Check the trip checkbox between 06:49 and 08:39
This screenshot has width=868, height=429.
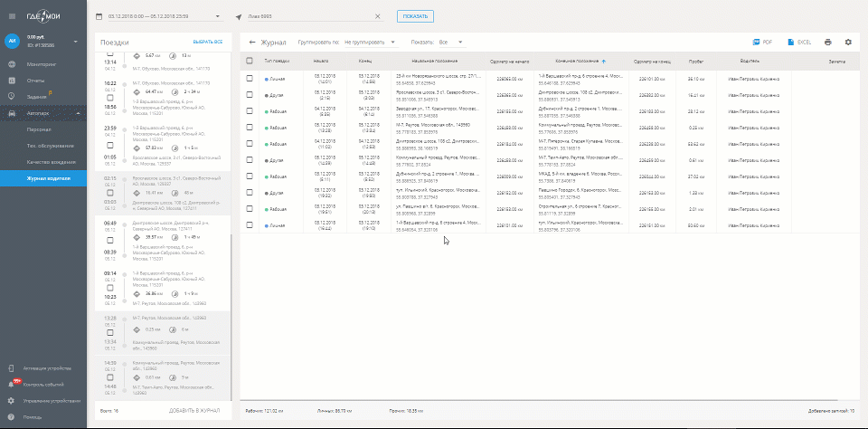tap(109, 241)
